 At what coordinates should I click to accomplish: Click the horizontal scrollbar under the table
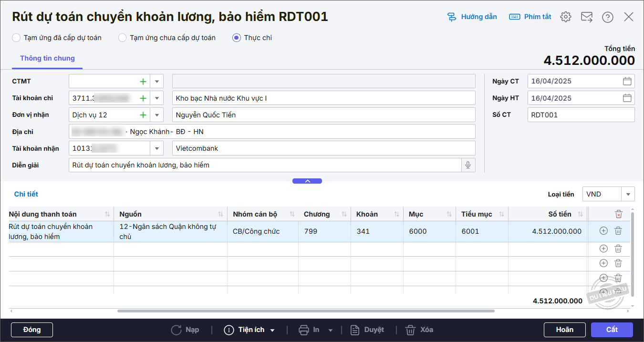point(305,311)
